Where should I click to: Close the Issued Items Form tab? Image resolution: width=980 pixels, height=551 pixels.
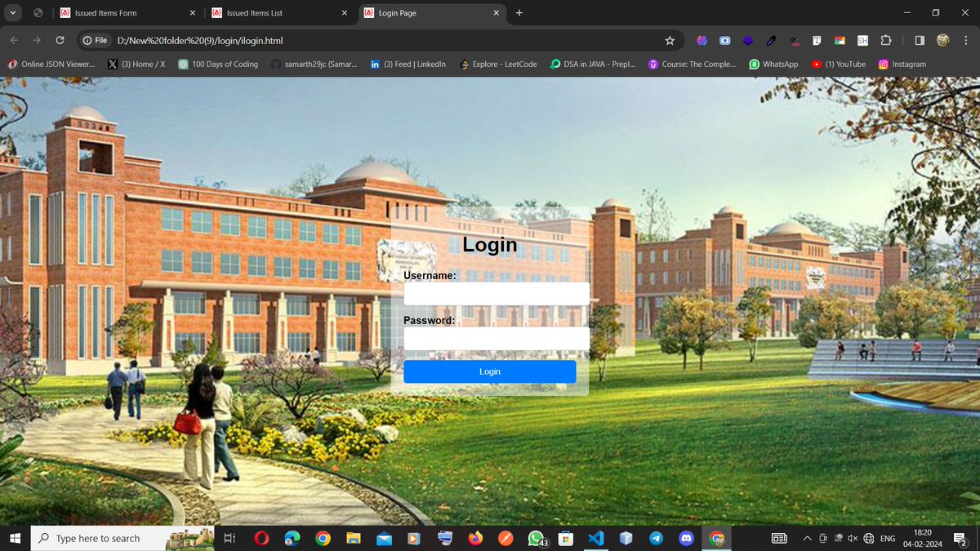tap(193, 13)
